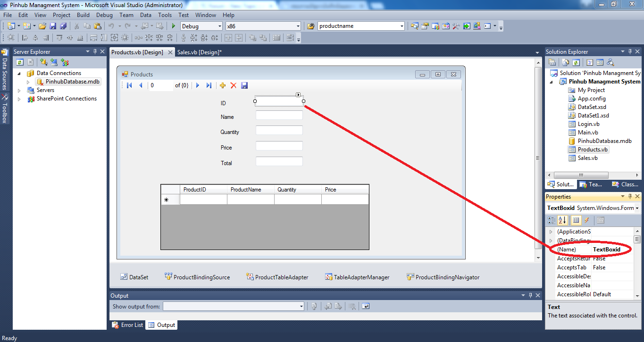
Task: Open the smart tag arrow on ID textbox
Action: [298, 95]
